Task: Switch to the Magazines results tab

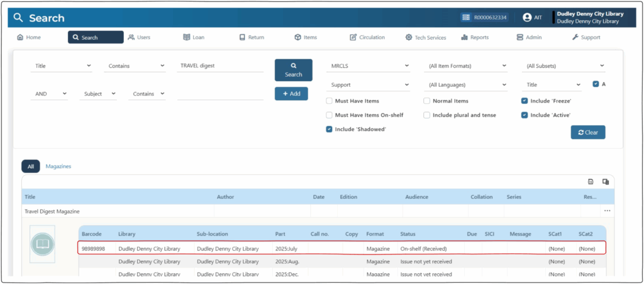Action: (x=58, y=166)
